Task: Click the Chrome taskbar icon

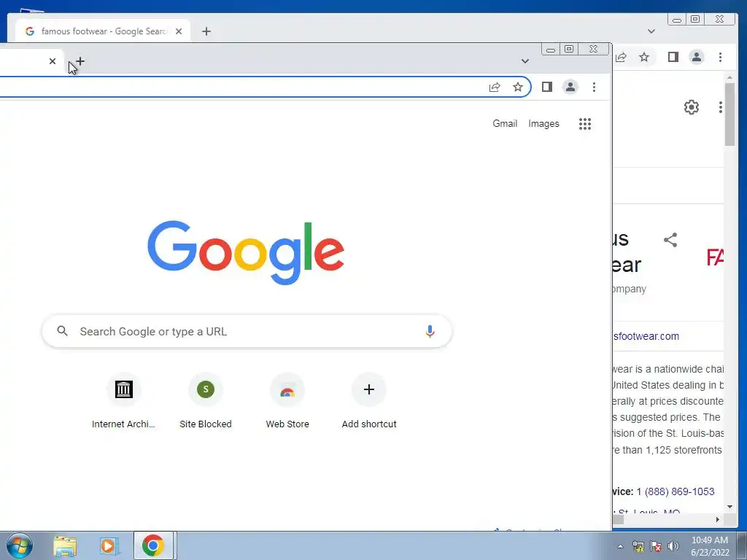Action: [153, 545]
